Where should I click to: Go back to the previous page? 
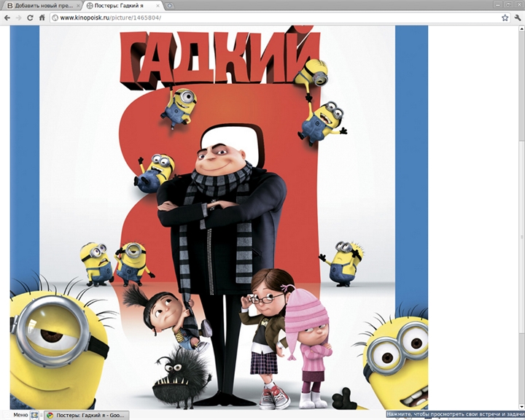click(x=7, y=17)
